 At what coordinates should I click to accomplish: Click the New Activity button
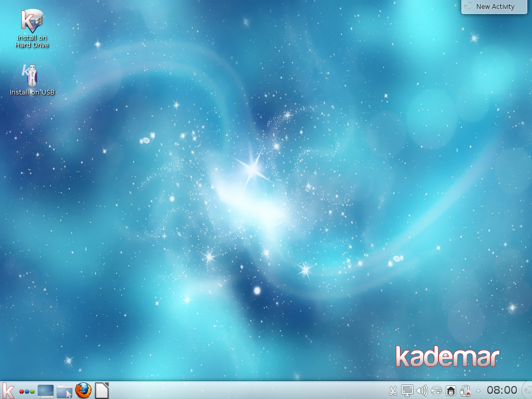[x=495, y=7]
